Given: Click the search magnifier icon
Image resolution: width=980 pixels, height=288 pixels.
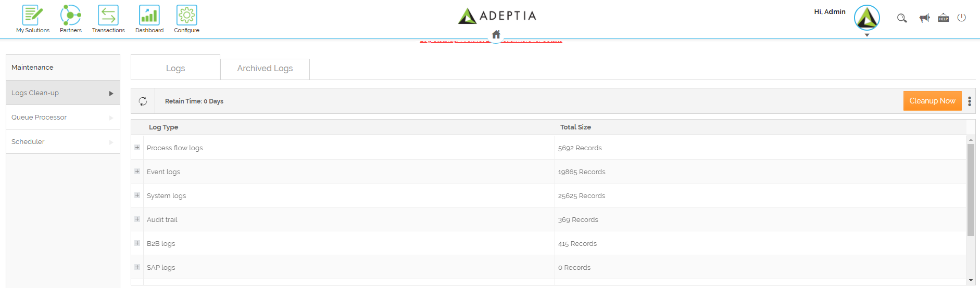Looking at the screenshot, I should [x=902, y=18].
